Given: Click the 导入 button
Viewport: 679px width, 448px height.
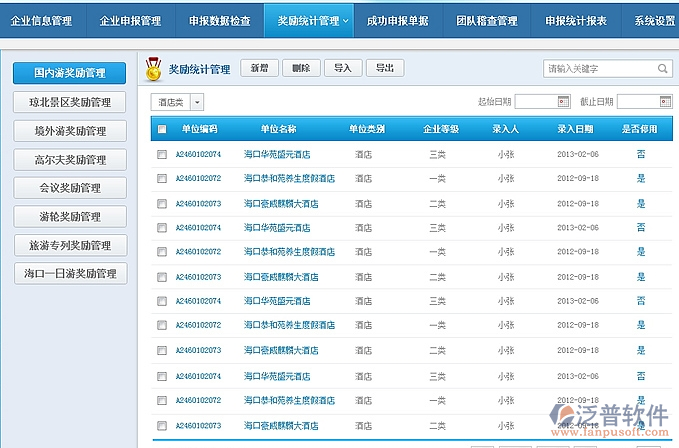Looking at the screenshot, I should tap(342, 68).
